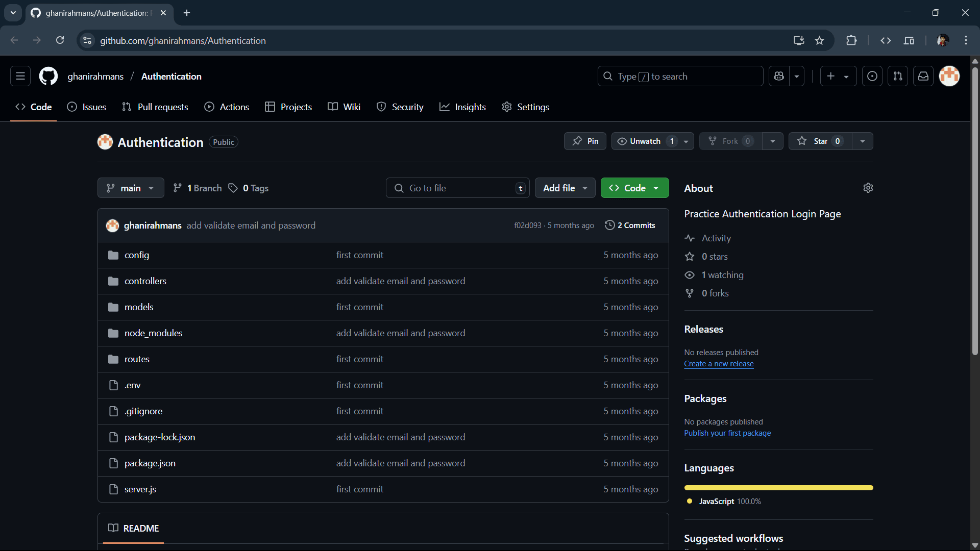This screenshot has height=551, width=980.
Task: Expand the Unwatch notification options dropdown
Action: pos(687,141)
